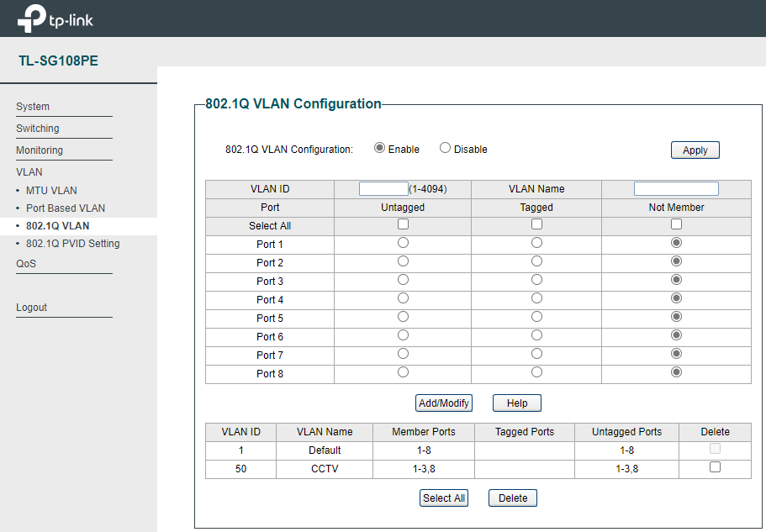Focus the VLAN Name input field
This screenshot has width=766, height=532.
pos(676,189)
